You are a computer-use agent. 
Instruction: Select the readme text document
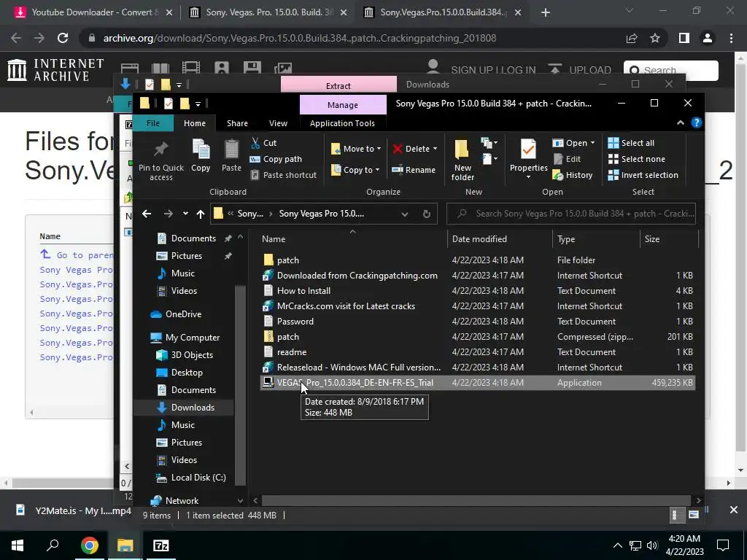[477, 352]
